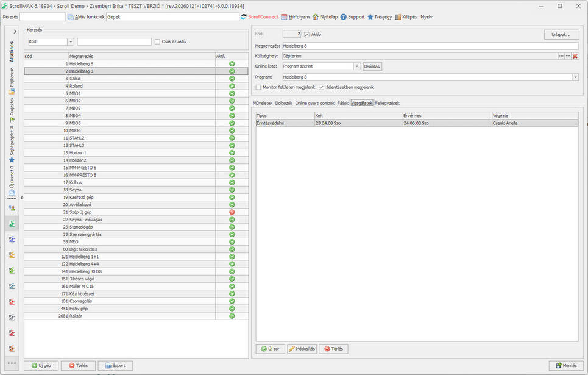The image size is (588, 375).
Task: Click the ScrollConnect sync icon
Action: click(244, 17)
